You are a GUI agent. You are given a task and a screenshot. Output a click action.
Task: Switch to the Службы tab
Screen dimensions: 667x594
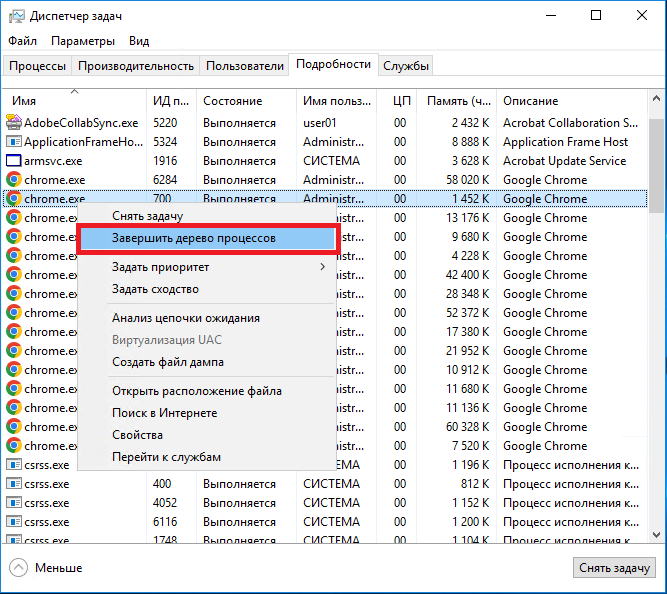tap(406, 66)
